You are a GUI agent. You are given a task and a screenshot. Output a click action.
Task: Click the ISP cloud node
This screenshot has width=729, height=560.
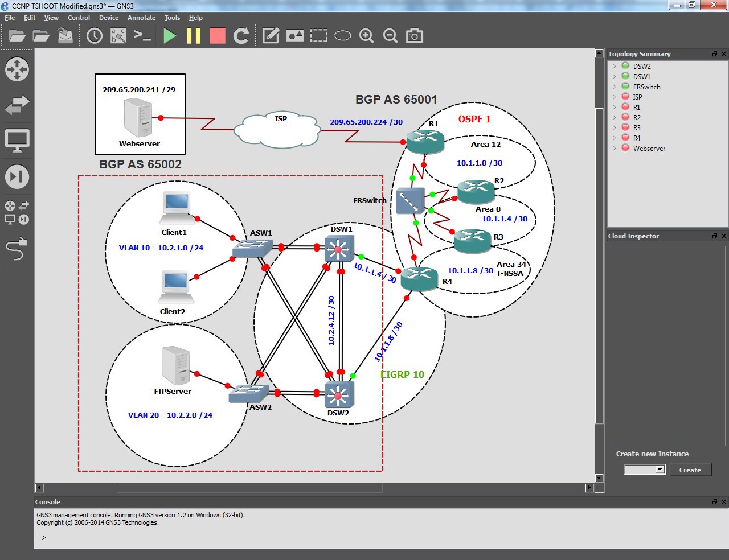pos(277,130)
